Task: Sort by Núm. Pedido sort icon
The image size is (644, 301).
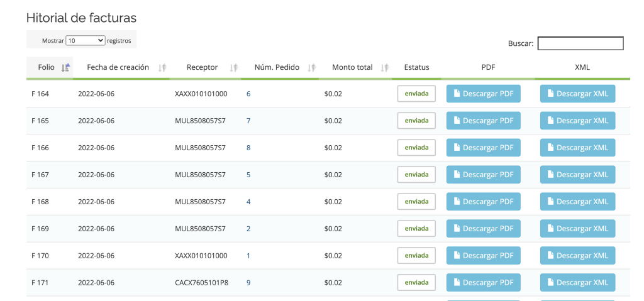Action: click(312, 68)
